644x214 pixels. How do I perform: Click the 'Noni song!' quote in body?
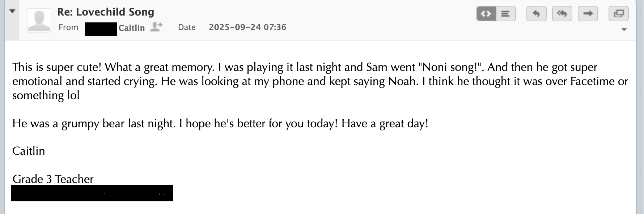click(x=451, y=67)
